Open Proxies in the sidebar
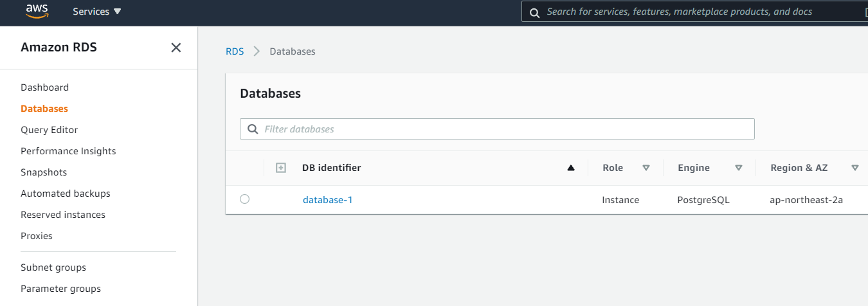The height and width of the screenshot is (306, 868). coord(37,236)
